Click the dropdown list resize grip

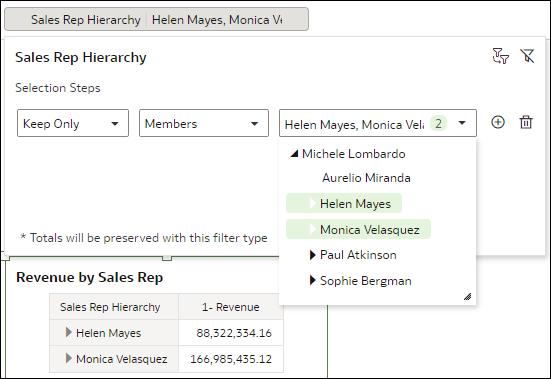point(467,297)
